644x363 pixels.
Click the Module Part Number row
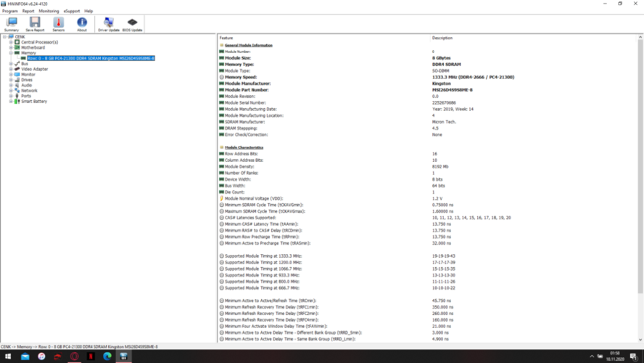click(x=427, y=89)
